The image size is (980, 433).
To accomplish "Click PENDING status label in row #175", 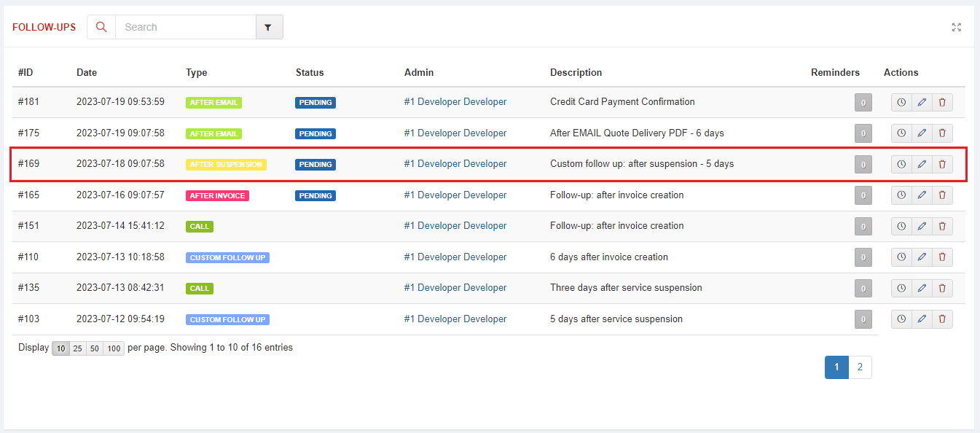I will tap(315, 133).
